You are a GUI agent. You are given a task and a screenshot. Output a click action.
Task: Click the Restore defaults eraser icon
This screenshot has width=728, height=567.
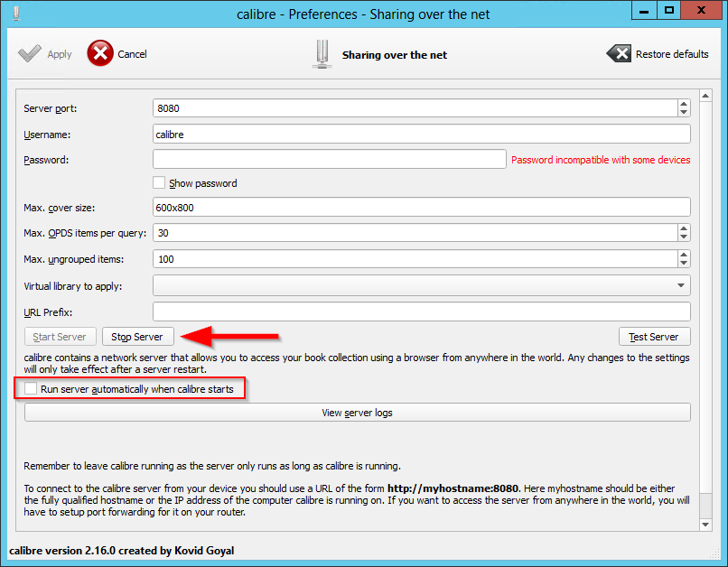(619, 54)
